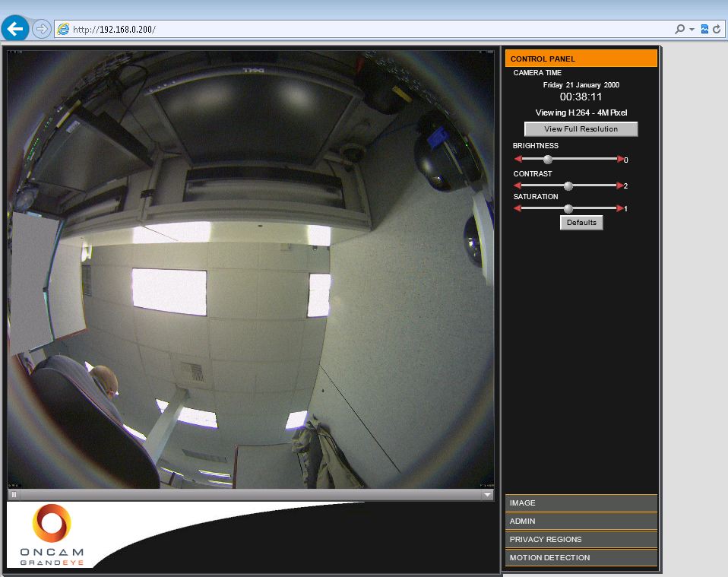Viewport: 728px width, 577px height.
Task: Click the View Full Resolution button
Action: pyautogui.click(x=581, y=128)
